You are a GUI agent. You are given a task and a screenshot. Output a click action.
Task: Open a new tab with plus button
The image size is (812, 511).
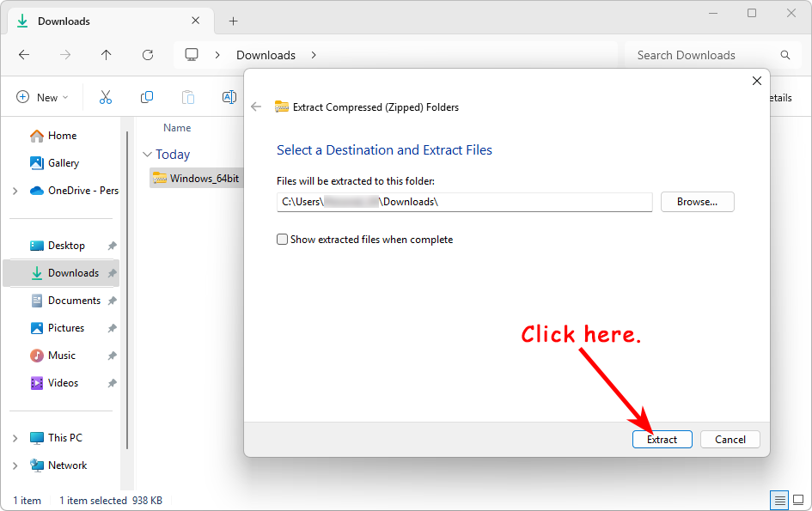coord(233,21)
